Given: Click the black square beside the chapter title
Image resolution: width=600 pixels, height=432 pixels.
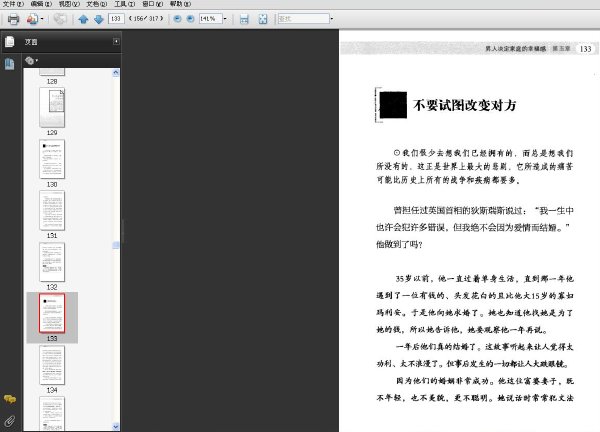Looking at the screenshot, I should click(393, 105).
